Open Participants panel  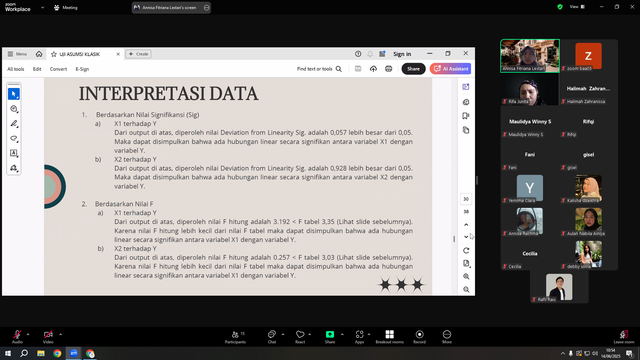click(236, 337)
